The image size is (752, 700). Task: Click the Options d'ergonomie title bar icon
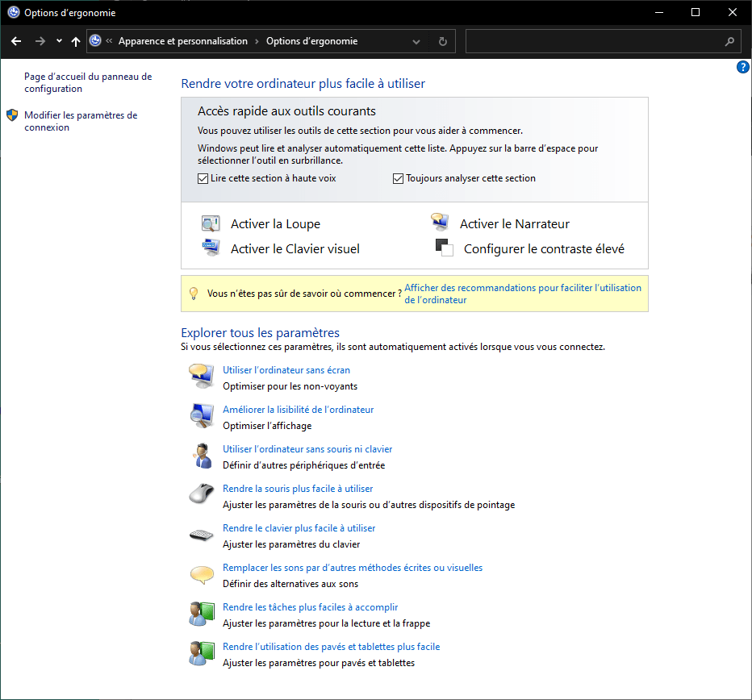coord(14,12)
